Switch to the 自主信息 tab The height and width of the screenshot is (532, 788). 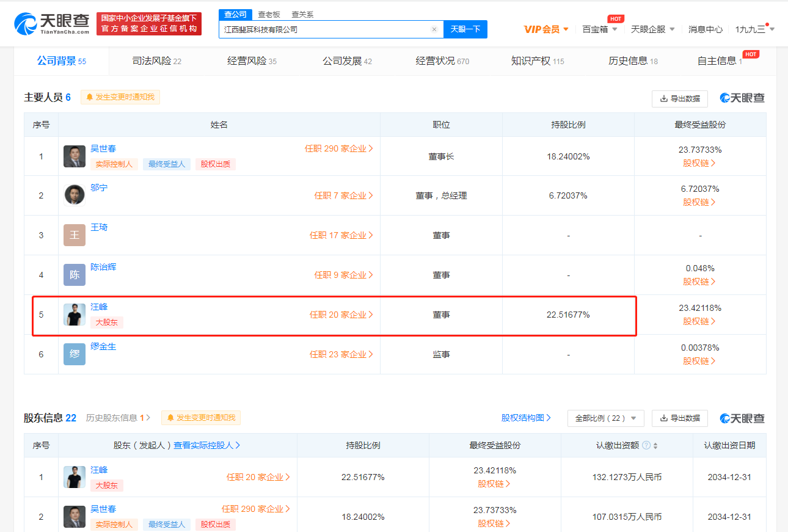coord(720,61)
